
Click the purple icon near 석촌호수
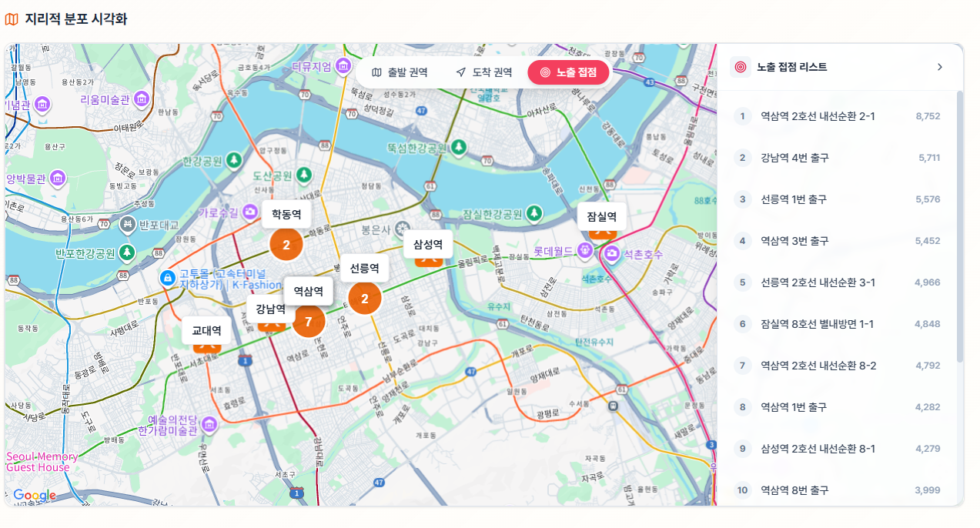(x=612, y=253)
